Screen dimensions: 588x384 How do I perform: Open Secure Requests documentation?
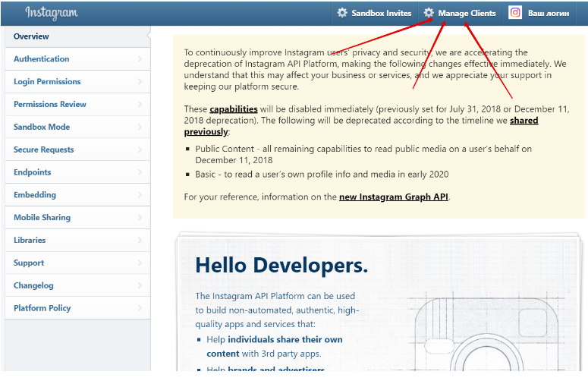point(78,150)
